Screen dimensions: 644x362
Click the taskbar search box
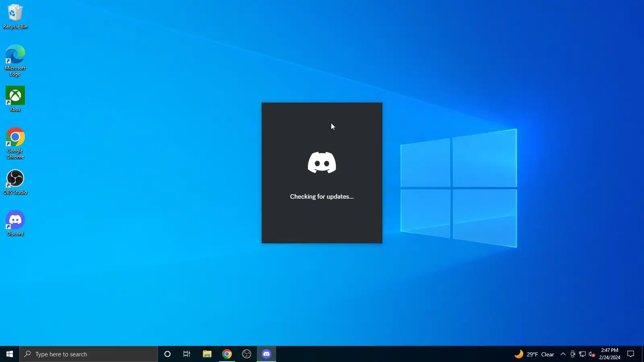tap(89, 354)
